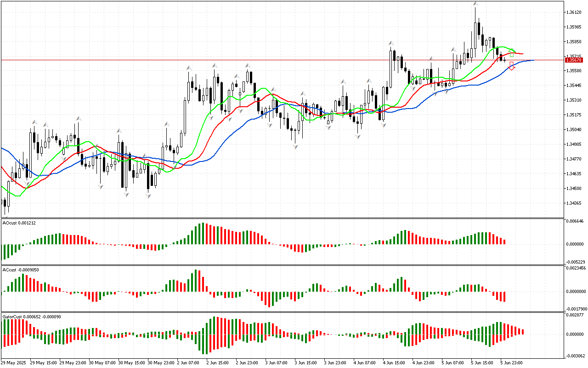The height and width of the screenshot is (368, 588).
Task: Click the red down arrow signal marker
Action: click(512, 66)
